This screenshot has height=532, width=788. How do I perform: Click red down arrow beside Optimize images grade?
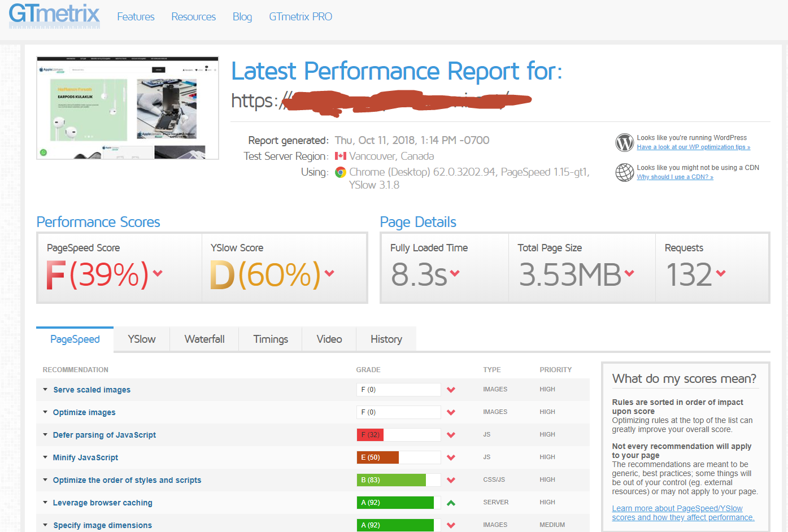pos(451,412)
